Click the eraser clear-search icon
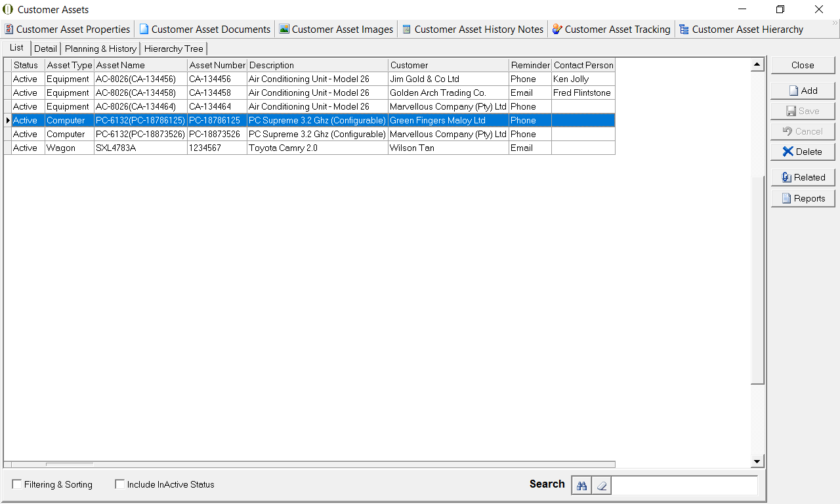The height and width of the screenshot is (504, 840). coord(601,485)
